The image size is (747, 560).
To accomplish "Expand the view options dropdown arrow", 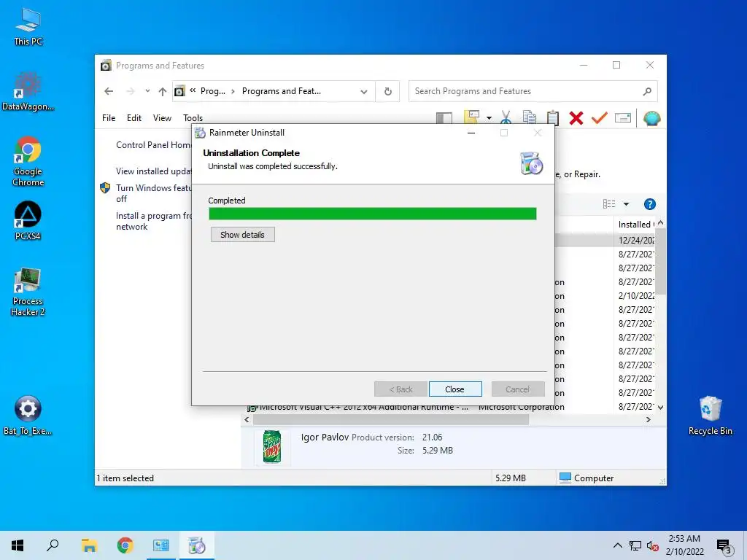I will [x=626, y=204].
